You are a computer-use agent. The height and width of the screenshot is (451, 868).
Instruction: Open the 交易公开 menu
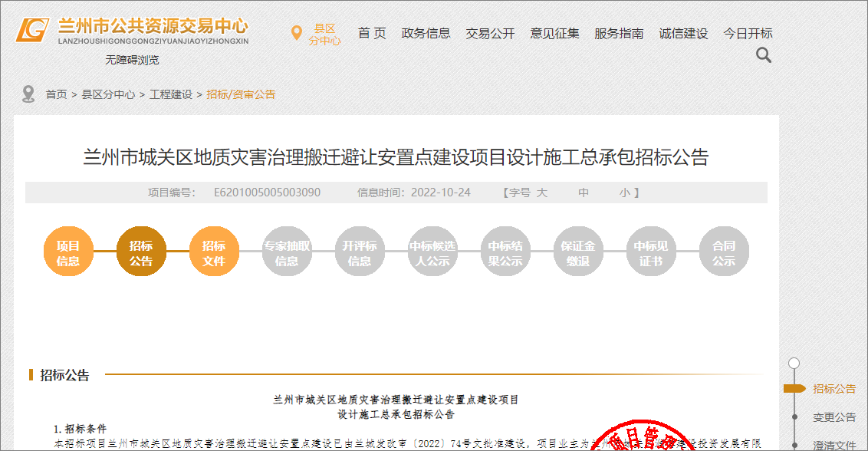[x=490, y=34]
